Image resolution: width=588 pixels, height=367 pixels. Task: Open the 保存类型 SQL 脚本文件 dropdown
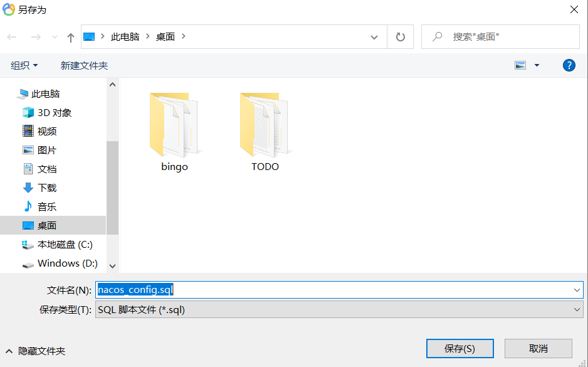pyautogui.click(x=339, y=309)
